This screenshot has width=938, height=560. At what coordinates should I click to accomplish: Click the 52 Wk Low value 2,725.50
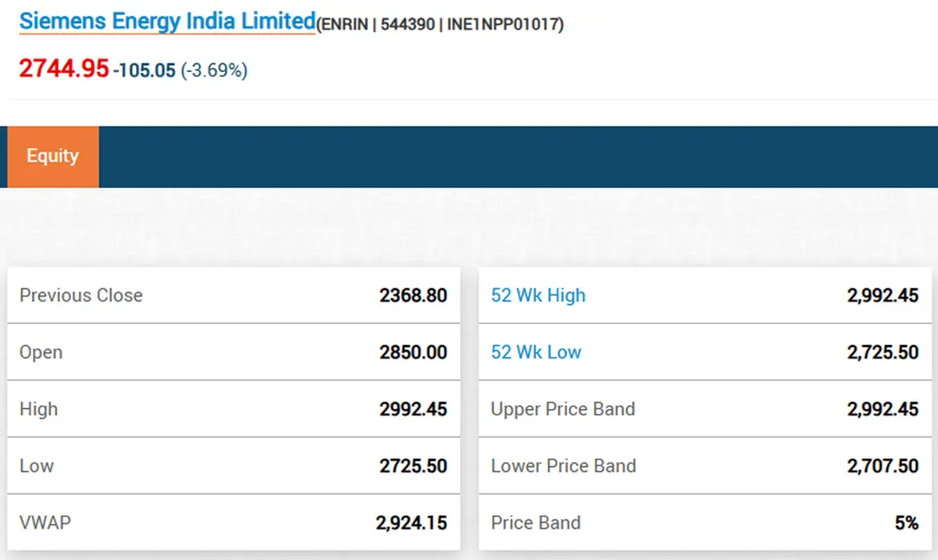click(x=883, y=352)
